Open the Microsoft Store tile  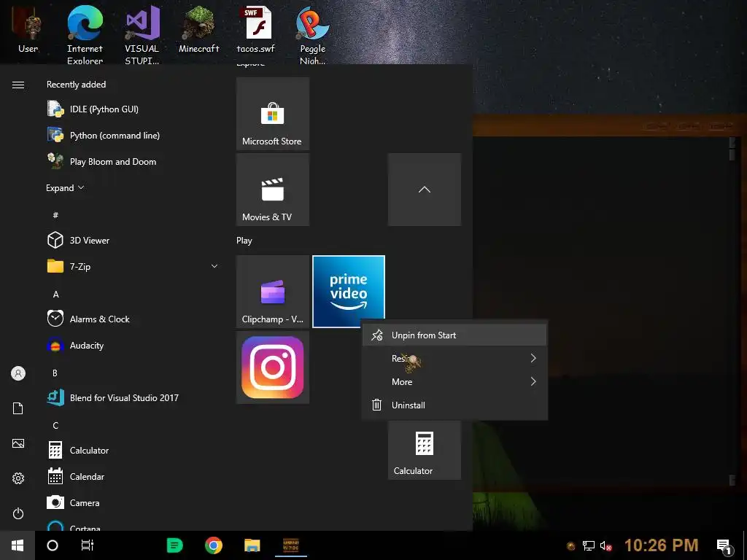click(x=273, y=114)
